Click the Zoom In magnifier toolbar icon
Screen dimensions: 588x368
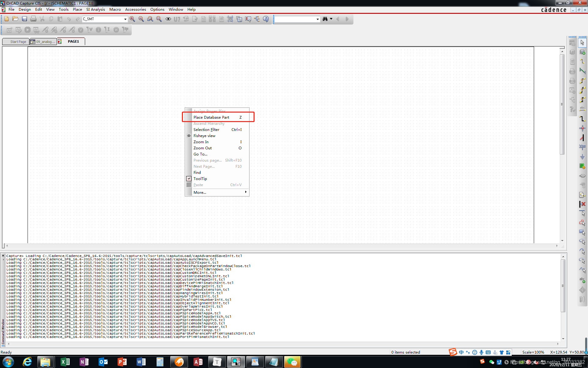coord(132,19)
